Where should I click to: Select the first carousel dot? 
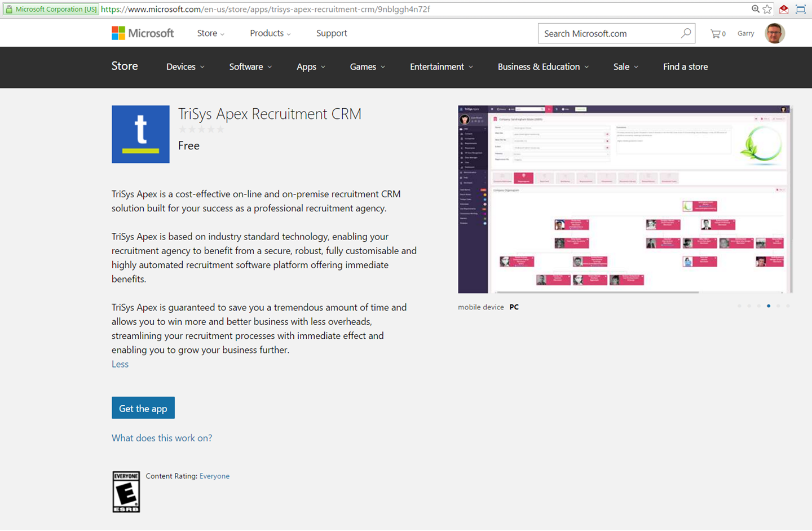pyautogui.click(x=739, y=306)
